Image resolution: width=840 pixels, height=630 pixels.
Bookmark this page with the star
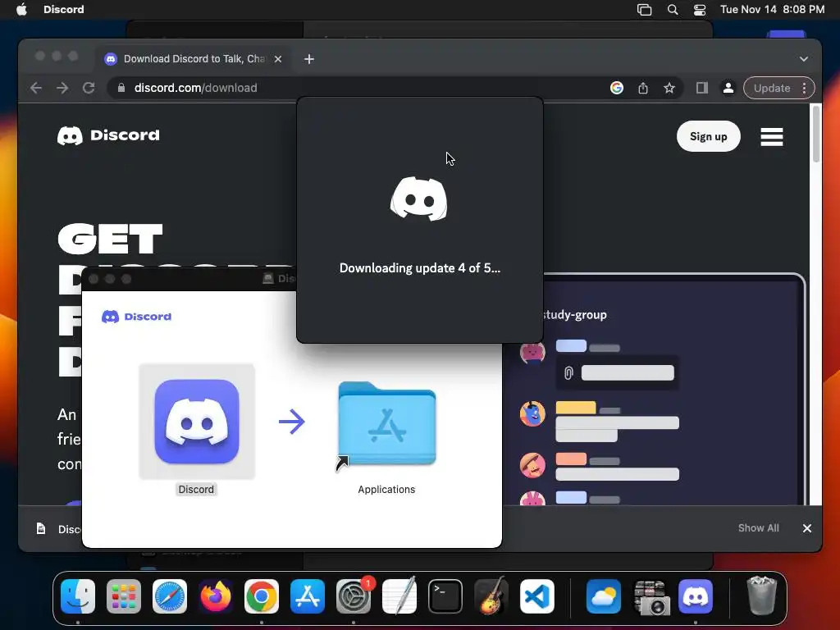click(x=669, y=88)
